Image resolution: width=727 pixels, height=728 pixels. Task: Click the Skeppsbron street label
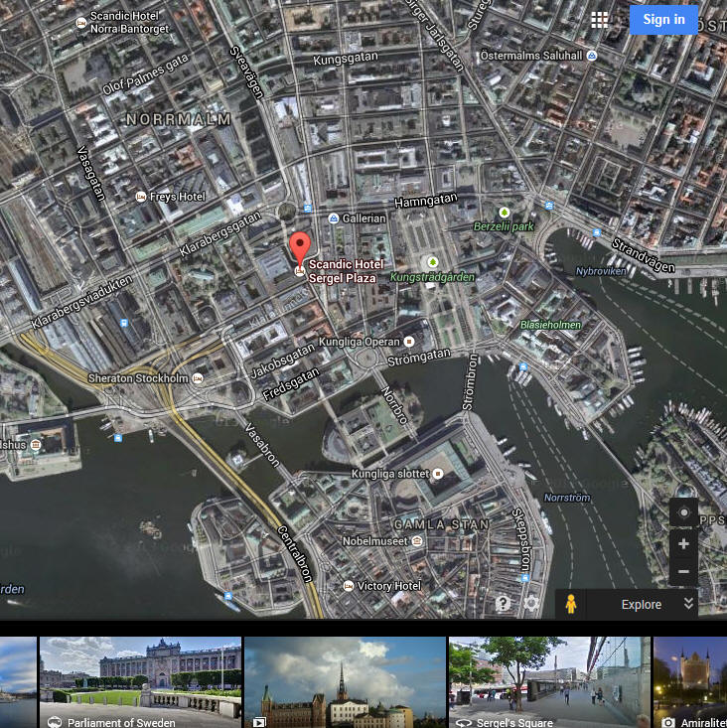(x=520, y=539)
